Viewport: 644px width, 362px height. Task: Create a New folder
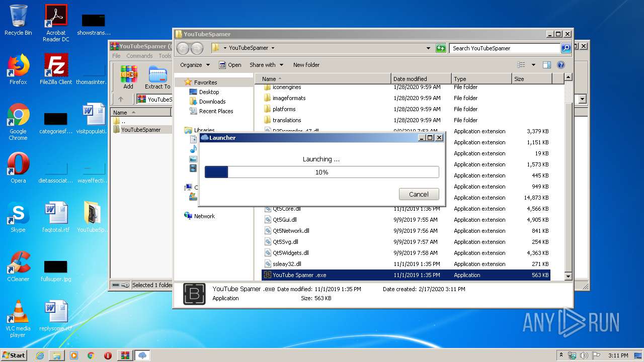(306, 65)
